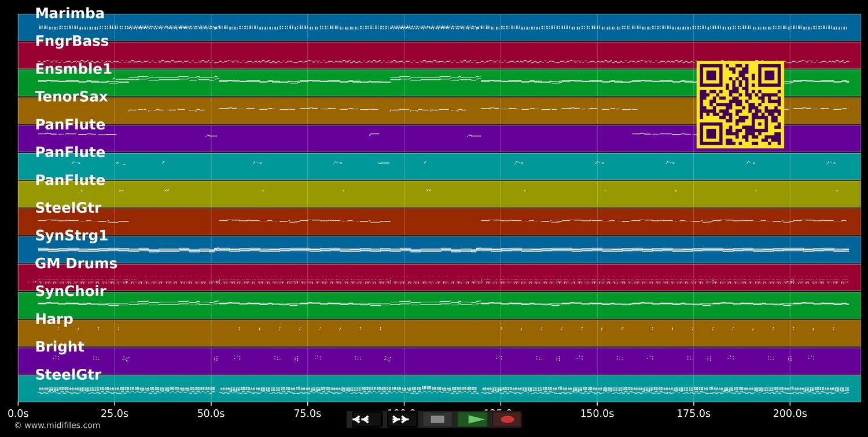Viewport: 868px width, 437px height.
Task: Click the rewind double-arrow button
Action: click(367, 420)
